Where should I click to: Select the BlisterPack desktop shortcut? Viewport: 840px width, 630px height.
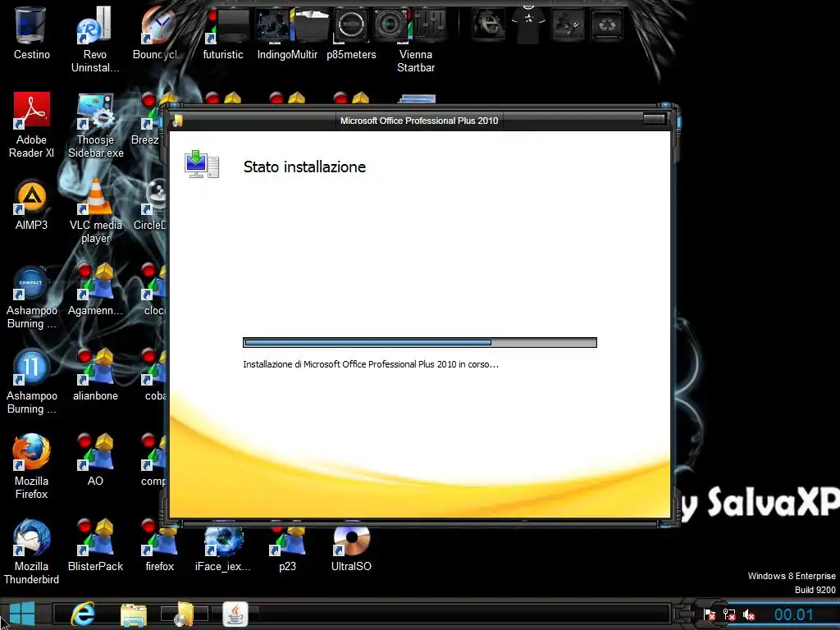click(95, 546)
